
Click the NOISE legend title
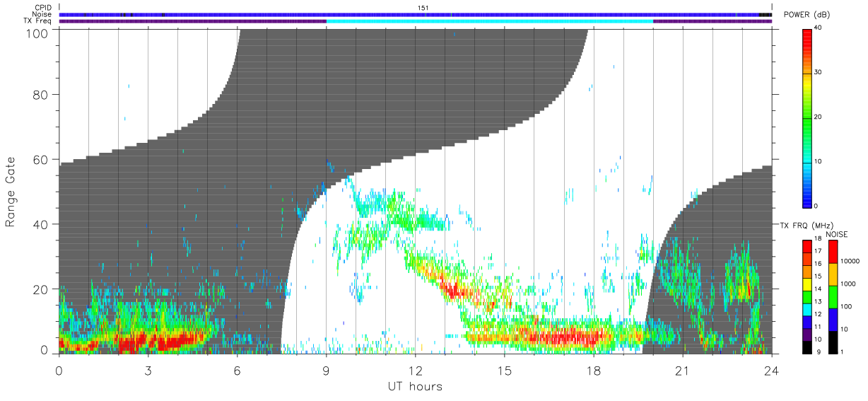tap(838, 233)
